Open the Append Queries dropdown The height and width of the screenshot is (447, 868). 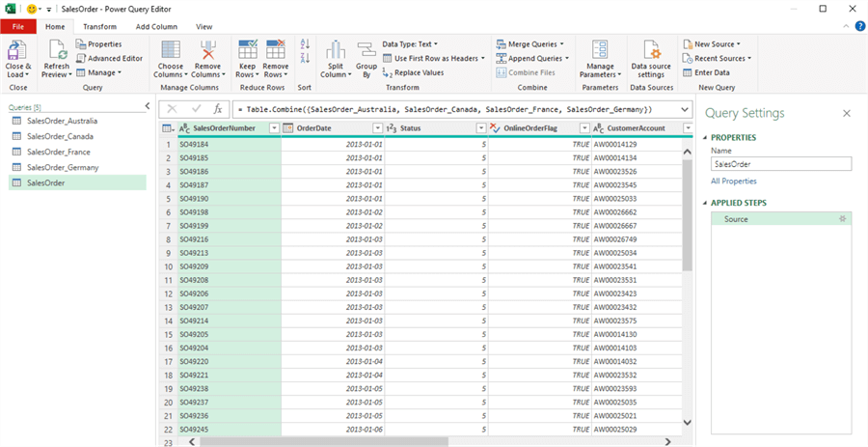pos(532,58)
